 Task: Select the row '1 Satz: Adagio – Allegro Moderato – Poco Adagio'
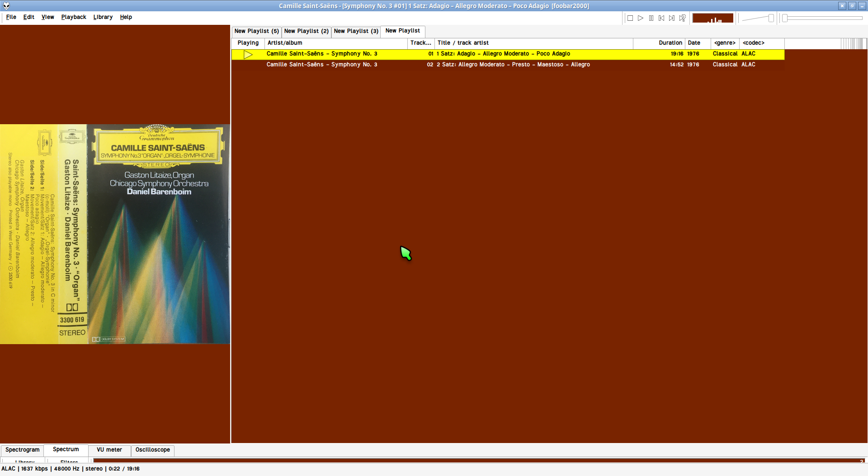(x=508, y=54)
